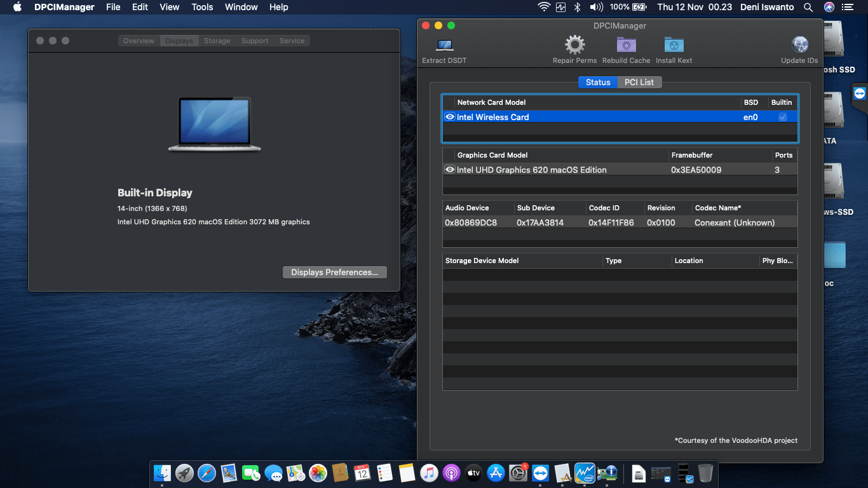Click audio device ID 0x80869DC8
Screen dimensions: 868x488
coord(471,222)
